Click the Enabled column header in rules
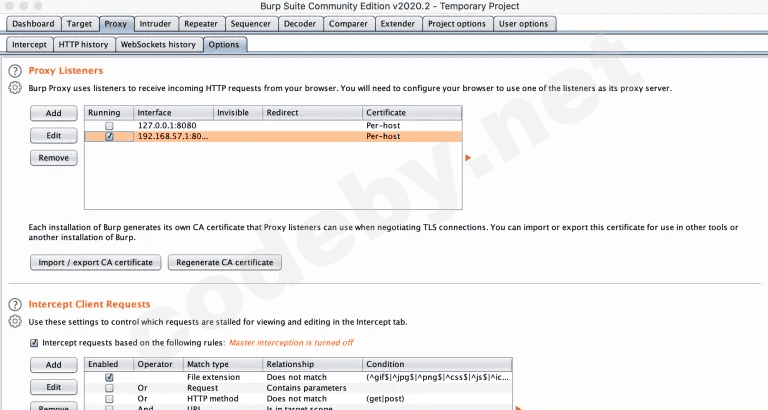 pos(109,364)
